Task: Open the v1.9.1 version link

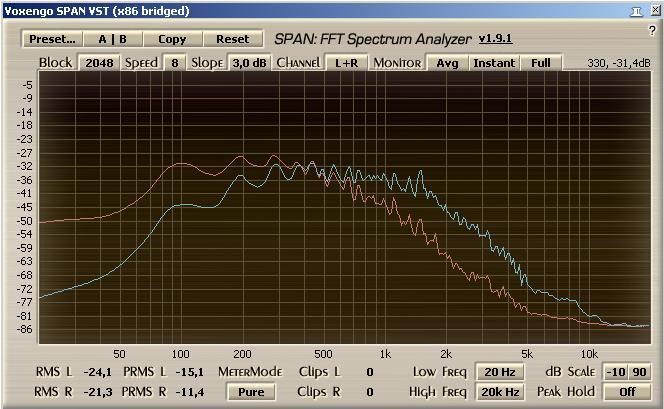Action: click(x=495, y=39)
